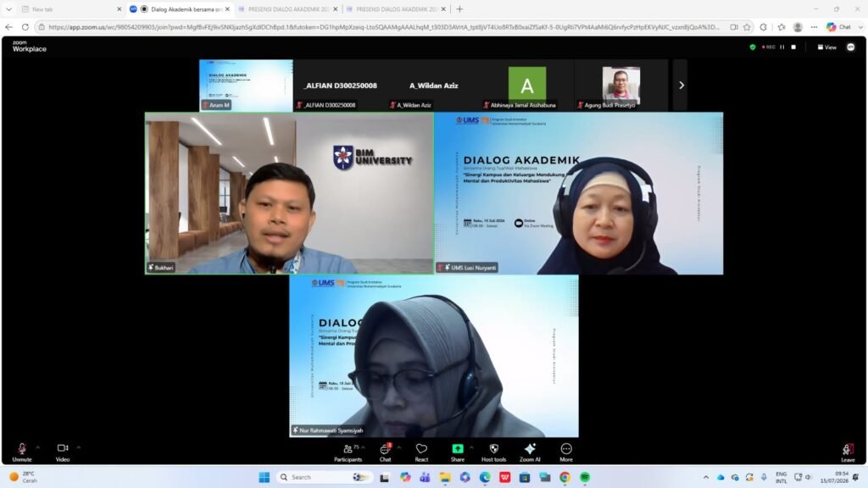Click the Zoom Workplace logo
The height and width of the screenshot is (488, 868).
tap(30, 47)
